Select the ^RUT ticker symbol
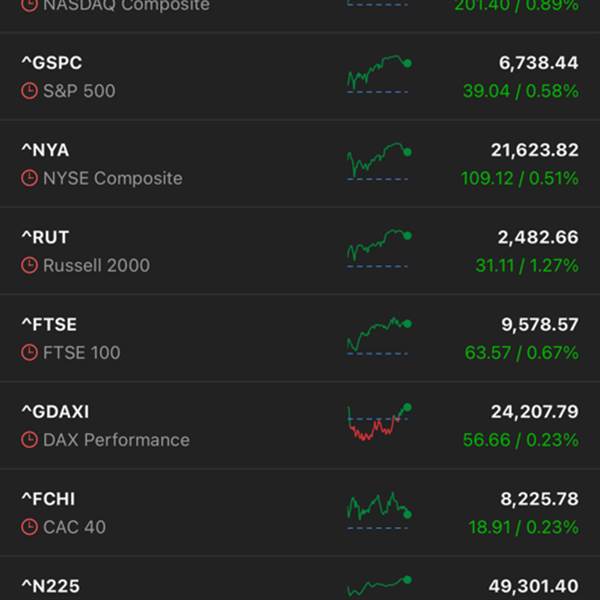Screen dimensions: 600x600 [x=45, y=237]
